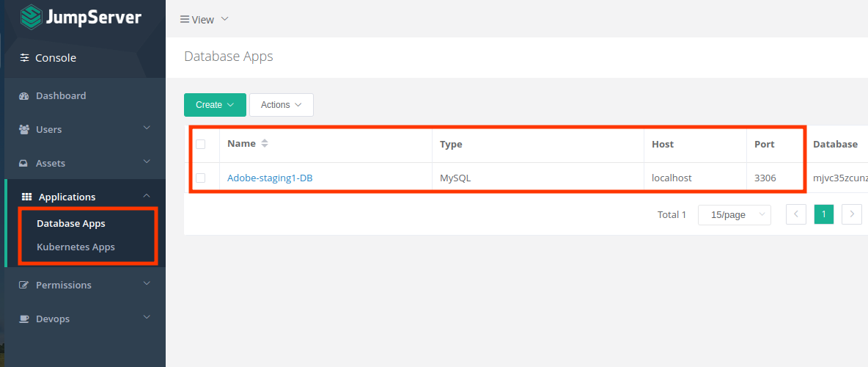The height and width of the screenshot is (367, 868).
Task: Check the Adobe-staging1-DB row checkbox
Action: (x=201, y=178)
